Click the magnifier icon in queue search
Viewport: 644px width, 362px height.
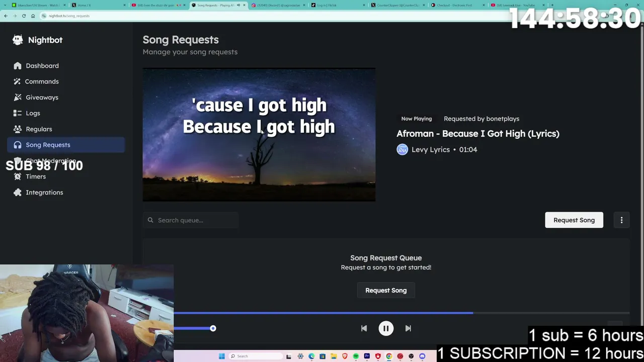(x=150, y=220)
